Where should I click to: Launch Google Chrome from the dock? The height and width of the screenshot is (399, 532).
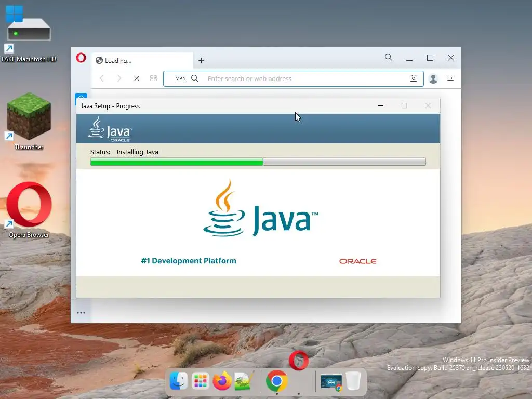click(x=276, y=381)
